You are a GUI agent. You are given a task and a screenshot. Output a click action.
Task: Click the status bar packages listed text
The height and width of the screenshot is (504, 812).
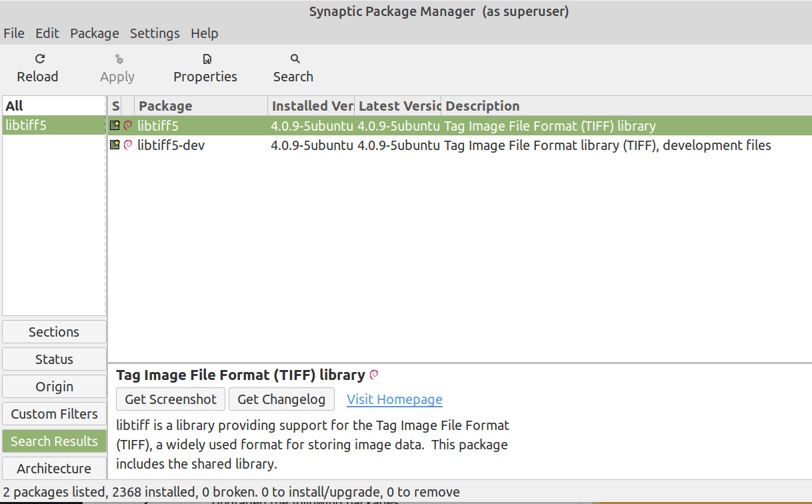231,493
